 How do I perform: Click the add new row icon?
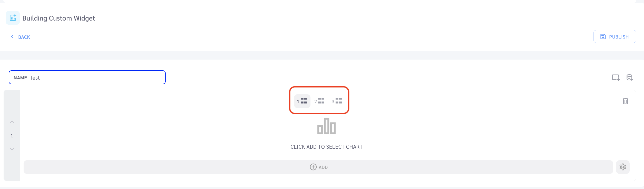[616, 78]
